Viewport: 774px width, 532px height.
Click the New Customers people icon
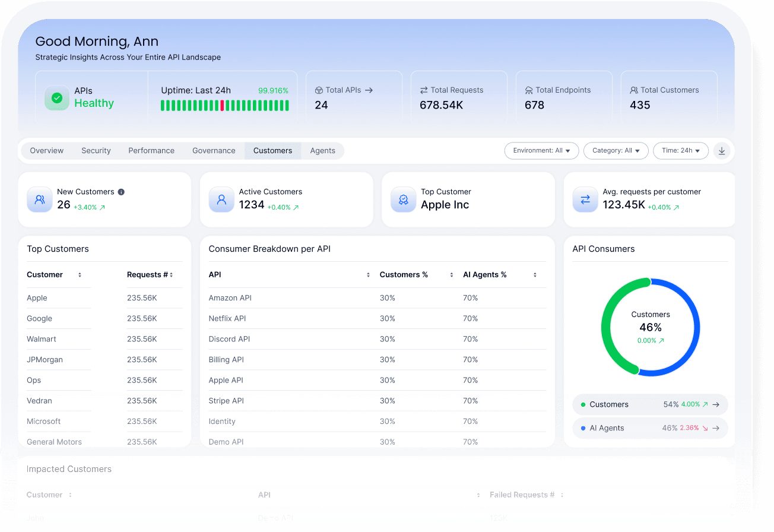pos(40,199)
